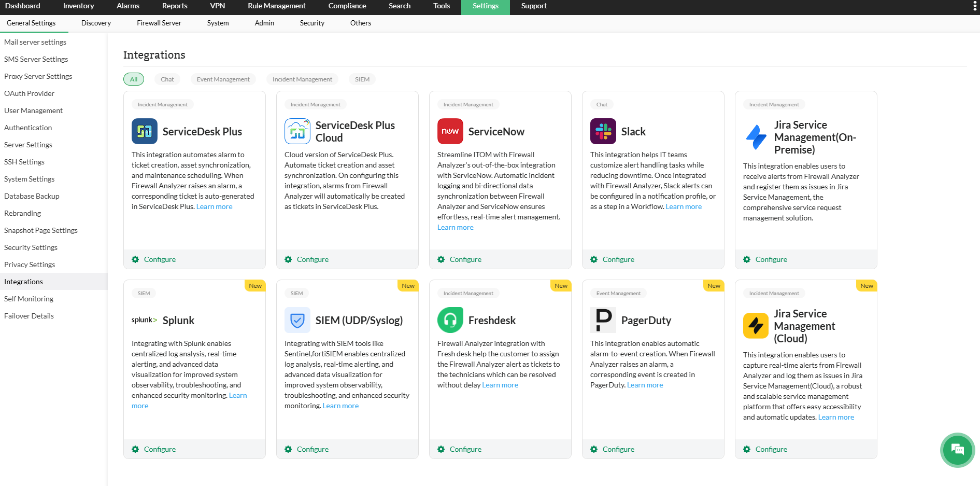The width and height of the screenshot is (980, 486).
Task: Open Learn more link for ServiceNow
Action: pos(456,227)
